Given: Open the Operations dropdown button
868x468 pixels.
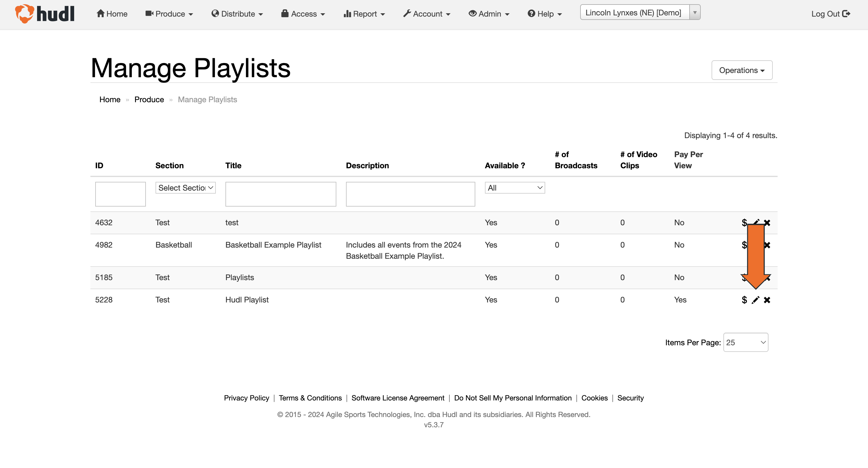Looking at the screenshot, I should [742, 70].
